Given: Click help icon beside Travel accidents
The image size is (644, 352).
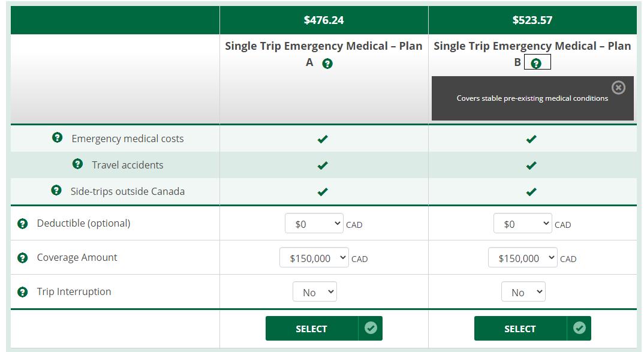Looking at the screenshot, I should (x=77, y=164).
